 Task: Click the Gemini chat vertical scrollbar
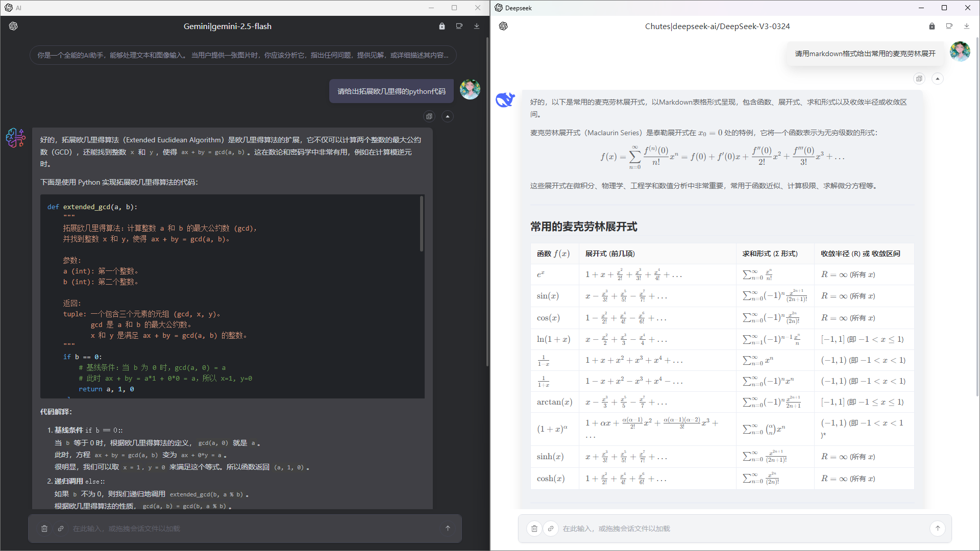pos(487,202)
